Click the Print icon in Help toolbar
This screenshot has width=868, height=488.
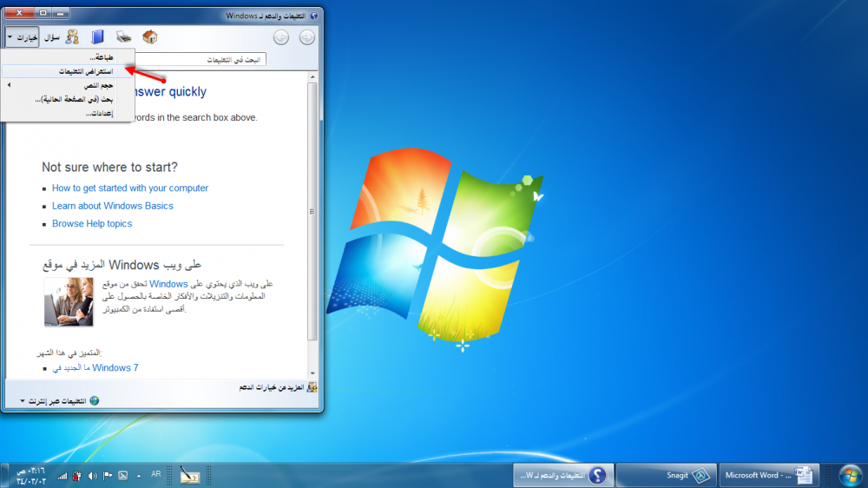coord(124,36)
